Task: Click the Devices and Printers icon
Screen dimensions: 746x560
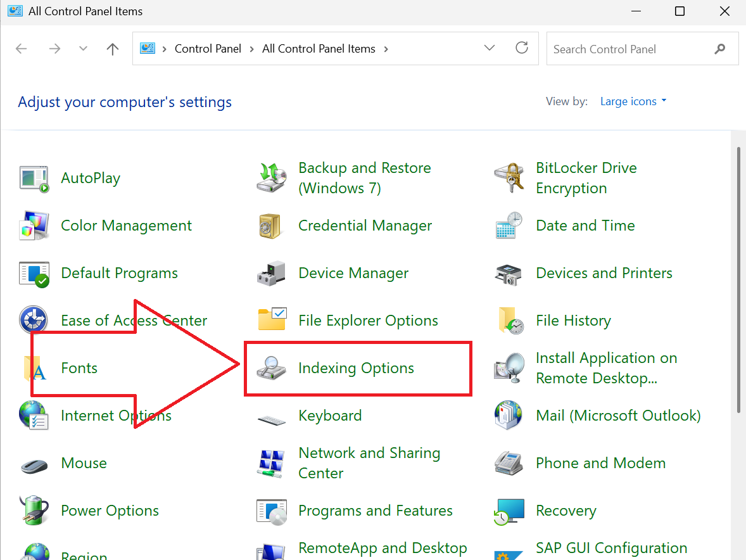Action: (x=508, y=274)
